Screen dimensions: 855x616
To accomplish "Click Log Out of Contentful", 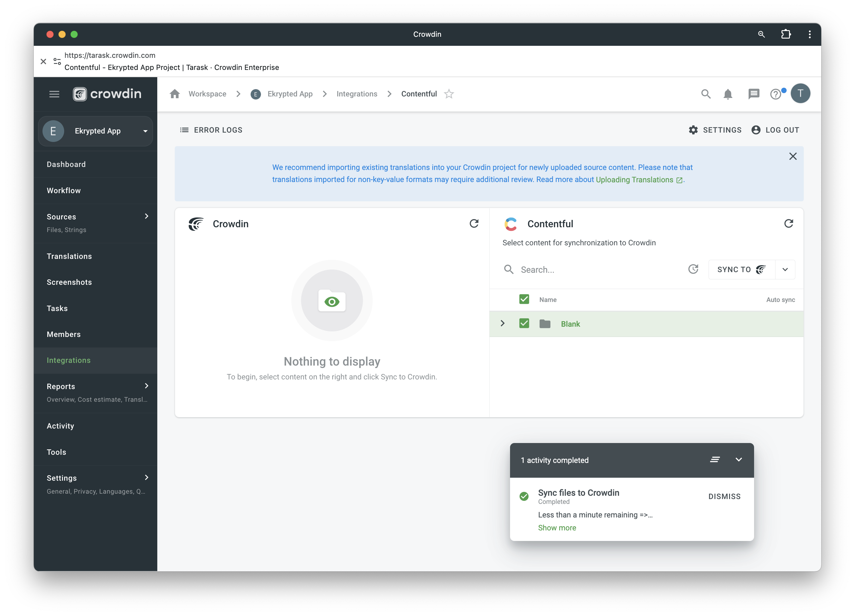I will point(775,130).
